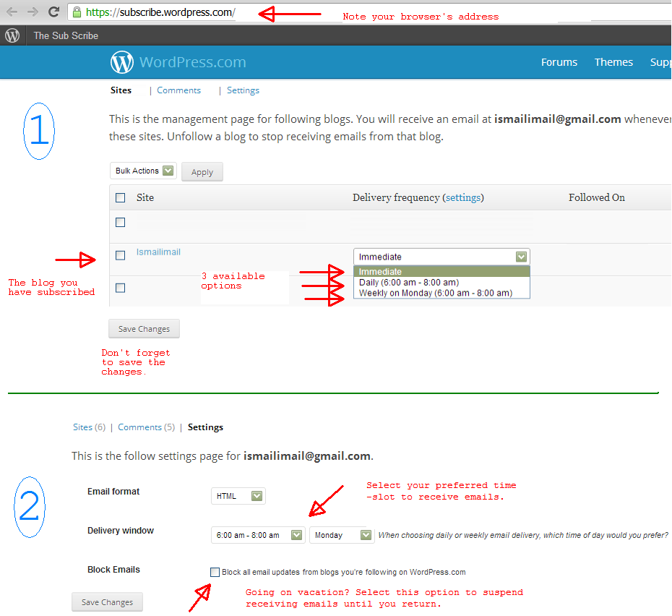The height and width of the screenshot is (616, 672).
Task: Click the green SSL padlock icon
Action: click(x=77, y=12)
